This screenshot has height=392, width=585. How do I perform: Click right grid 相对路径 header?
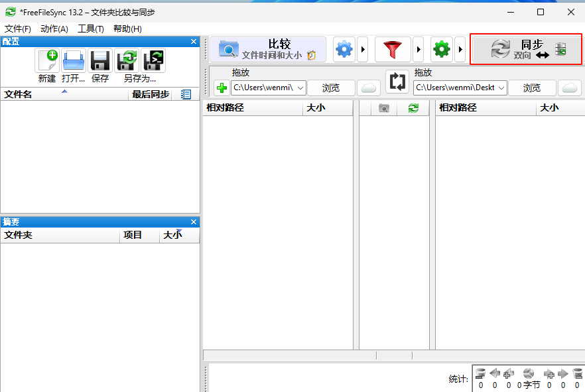pos(486,108)
